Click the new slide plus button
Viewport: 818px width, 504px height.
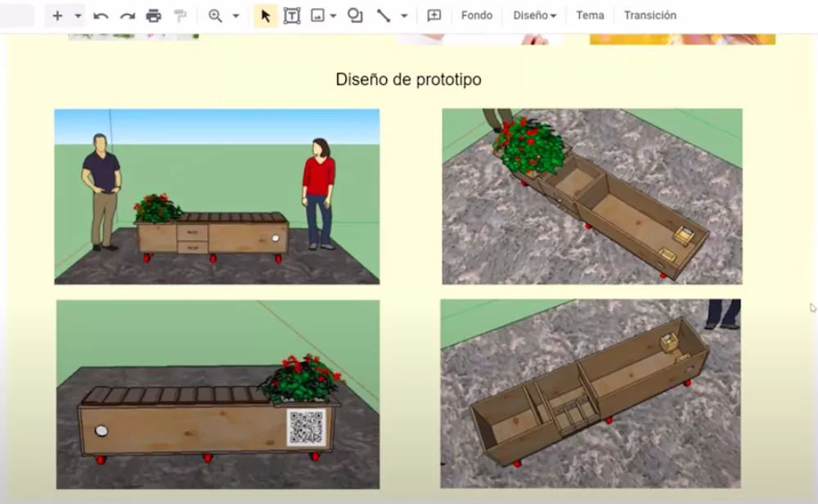tap(57, 16)
